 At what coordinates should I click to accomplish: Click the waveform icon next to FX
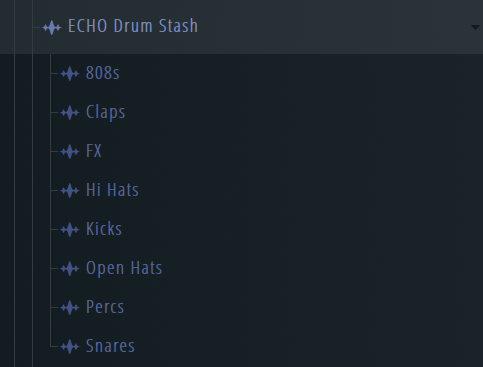(x=70, y=152)
